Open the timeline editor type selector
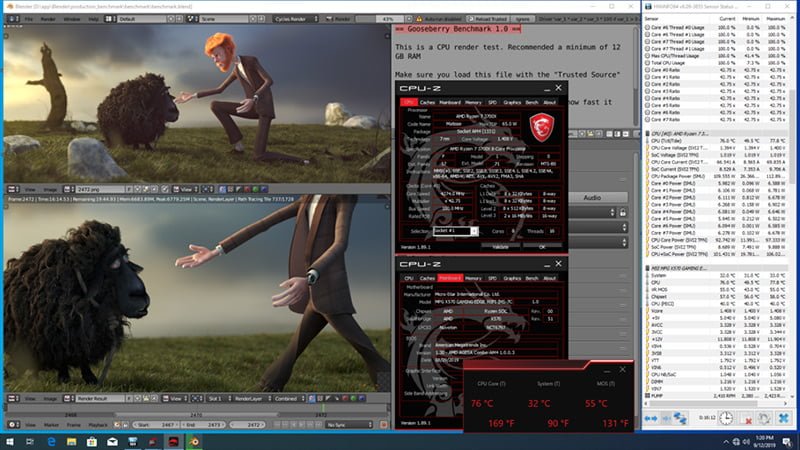Image resolution: width=800 pixels, height=450 pixels. tap(13, 424)
